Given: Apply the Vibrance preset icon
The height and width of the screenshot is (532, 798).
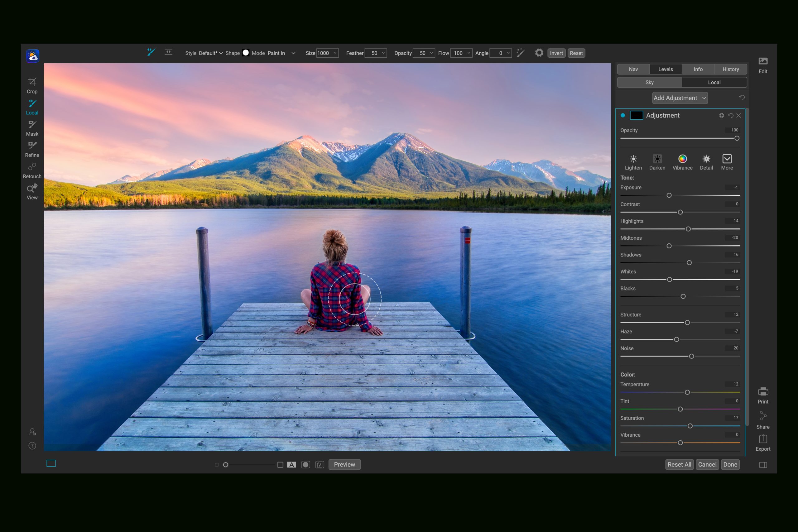Looking at the screenshot, I should 682,159.
